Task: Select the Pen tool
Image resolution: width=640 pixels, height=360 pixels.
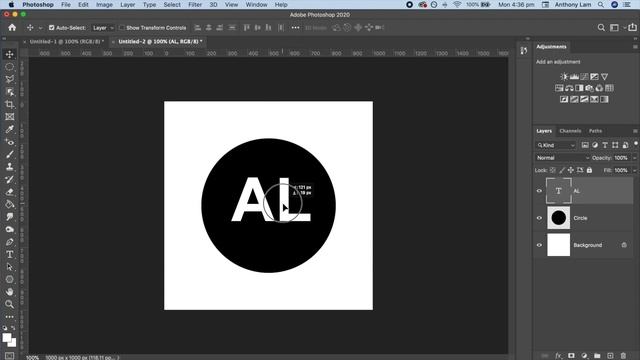Action: coord(9,242)
